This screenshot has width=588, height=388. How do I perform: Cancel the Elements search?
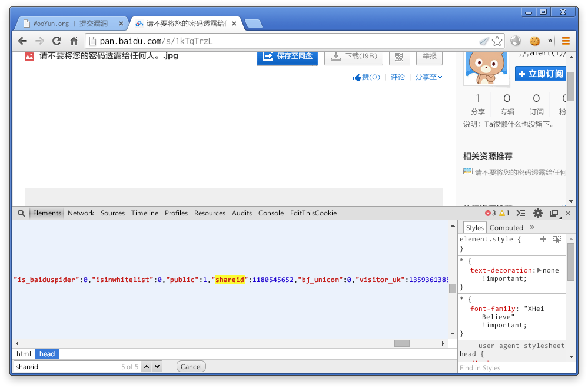coord(191,367)
